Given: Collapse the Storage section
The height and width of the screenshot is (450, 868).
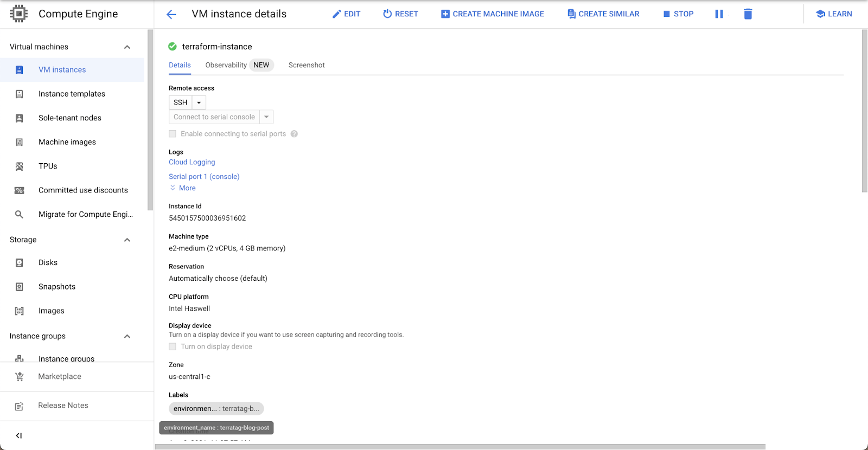Looking at the screenshot, I should [127, 240].
